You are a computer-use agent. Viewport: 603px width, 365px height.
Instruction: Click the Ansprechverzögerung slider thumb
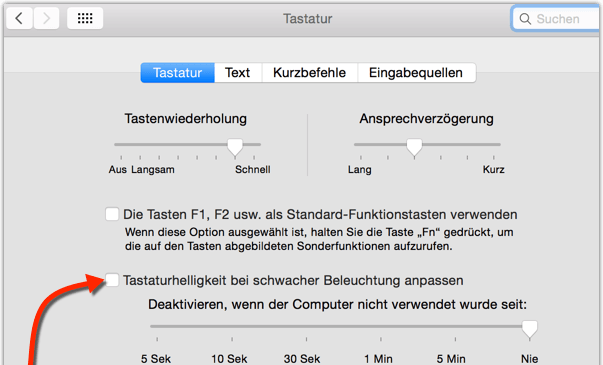click(x=414, y=147)
